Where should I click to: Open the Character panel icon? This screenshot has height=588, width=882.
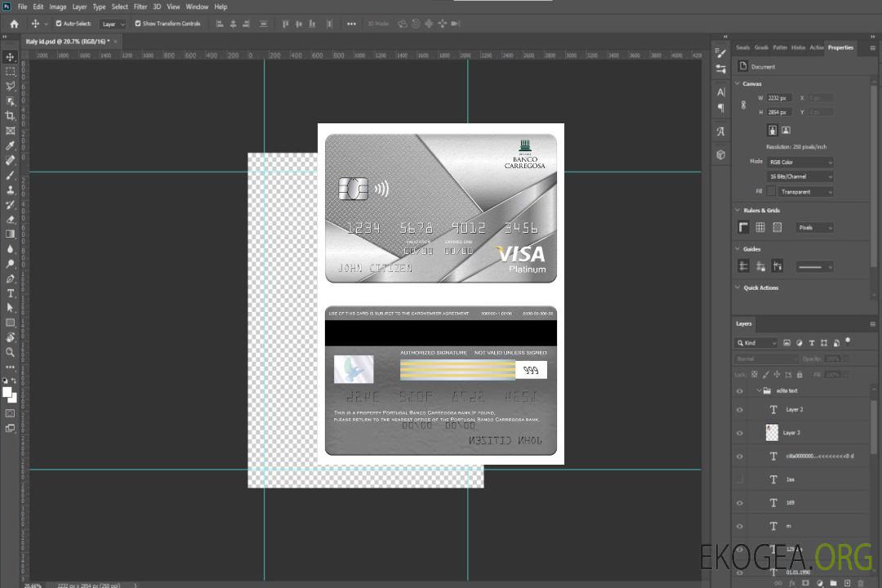coord(721,91)
